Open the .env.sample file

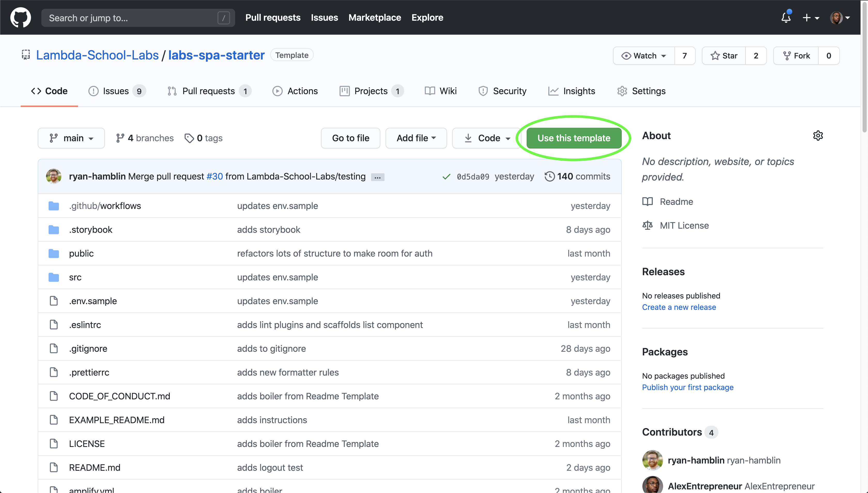click(93, 301)
